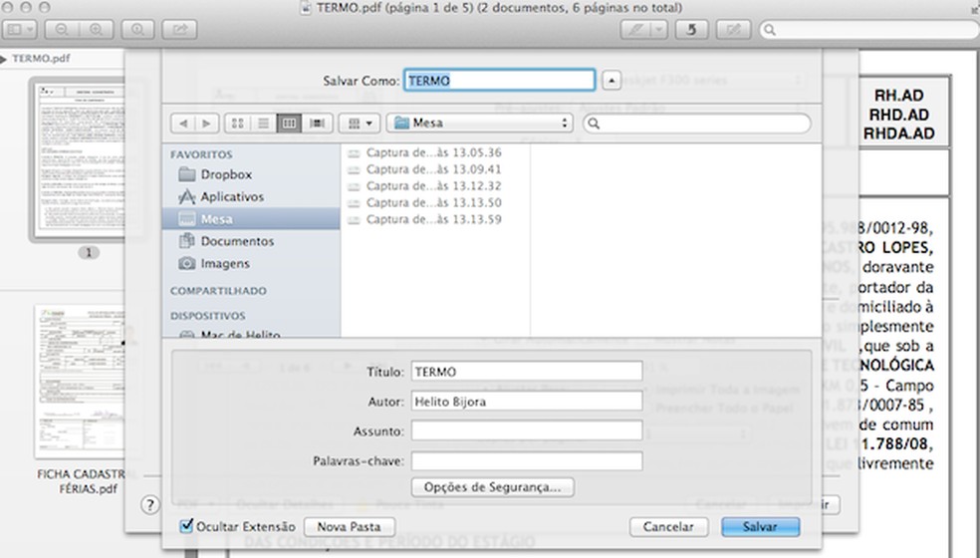980x558 pixels.
Task: Open the item arrangement dropdown
Action: click(360, 124)
